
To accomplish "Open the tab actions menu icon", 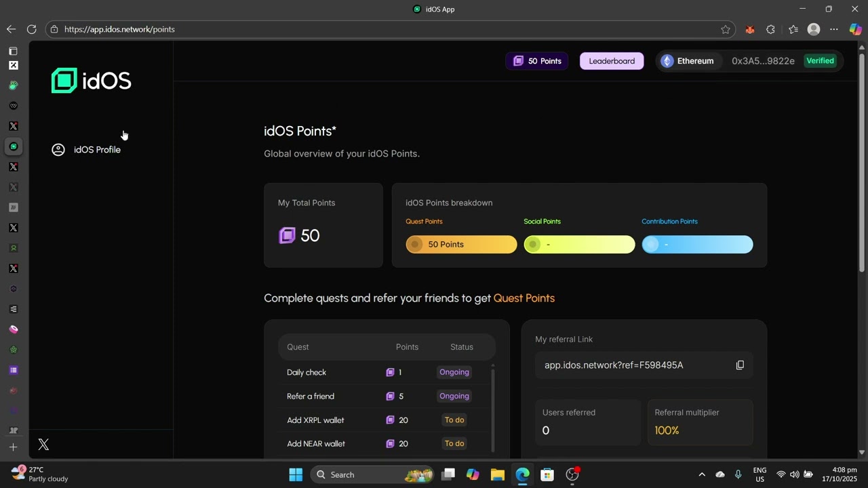I will (x=13, y=51).
